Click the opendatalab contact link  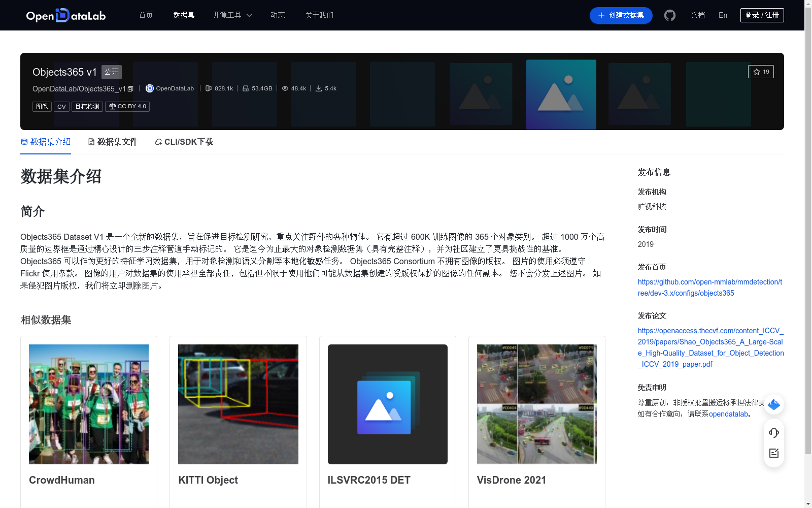(x=729, y=414)
